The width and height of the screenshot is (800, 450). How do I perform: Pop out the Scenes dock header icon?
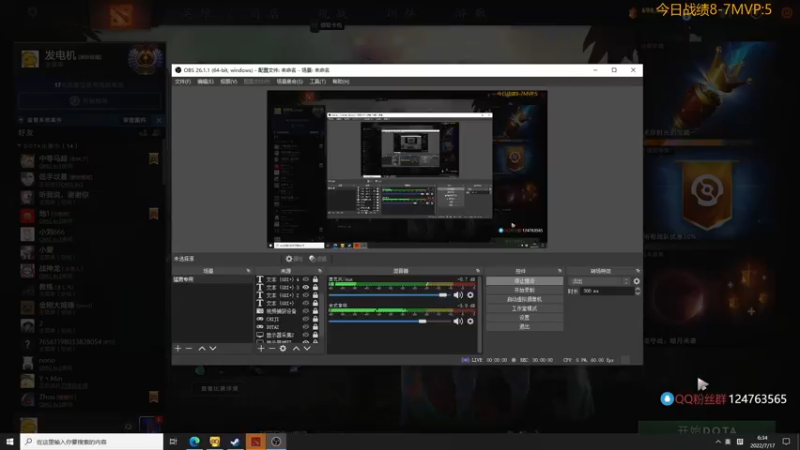pyautogui.click(x=248, y=271)
